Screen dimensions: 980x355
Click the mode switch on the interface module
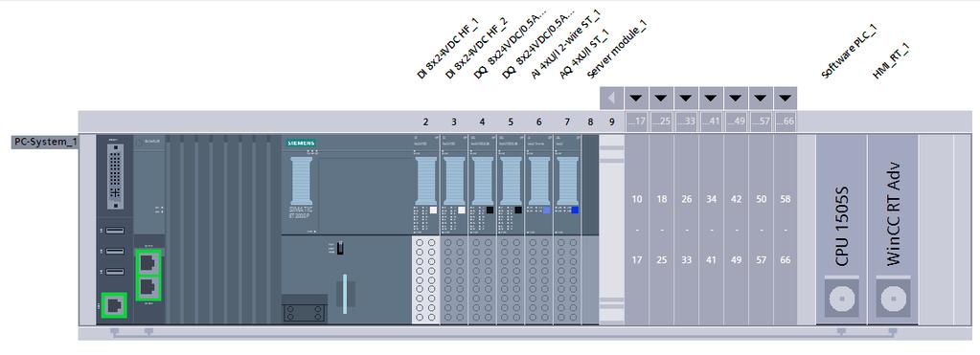pos(339,248)
